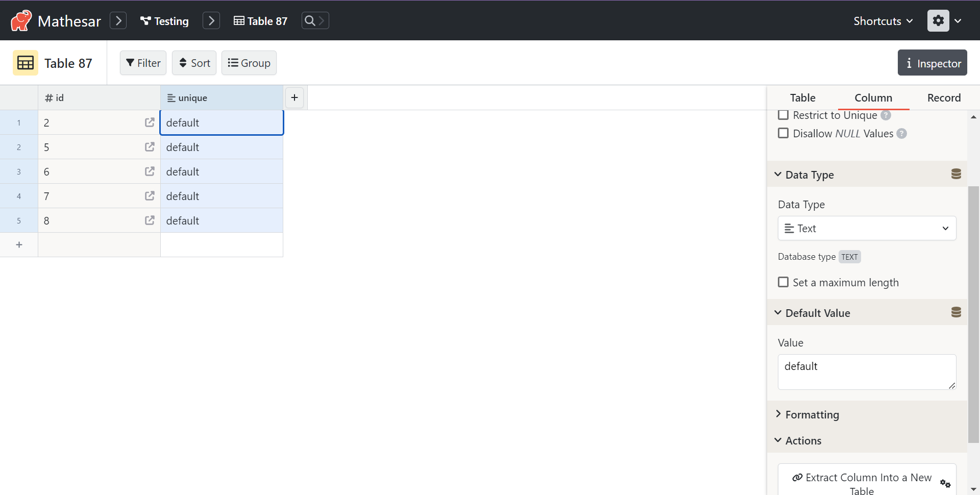Click the Mathesar elephant logo
Viewport: 980px width, 495px height.
tap(20, 20)
